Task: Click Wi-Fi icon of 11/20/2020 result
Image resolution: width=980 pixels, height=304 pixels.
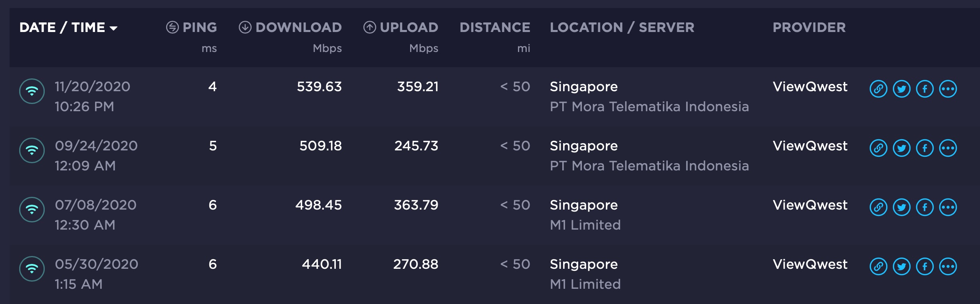Action: tap(32, 91)
